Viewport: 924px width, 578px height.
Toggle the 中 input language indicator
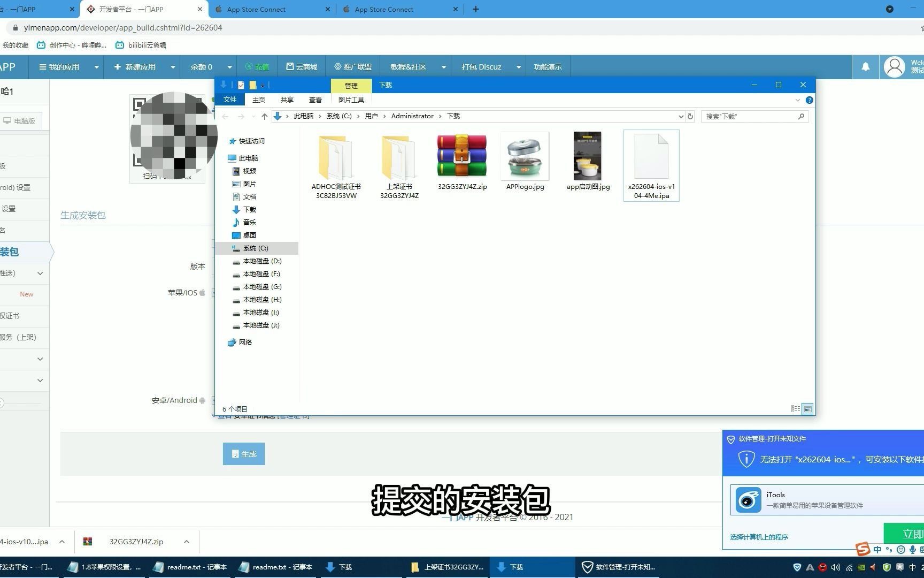point(877,549)
